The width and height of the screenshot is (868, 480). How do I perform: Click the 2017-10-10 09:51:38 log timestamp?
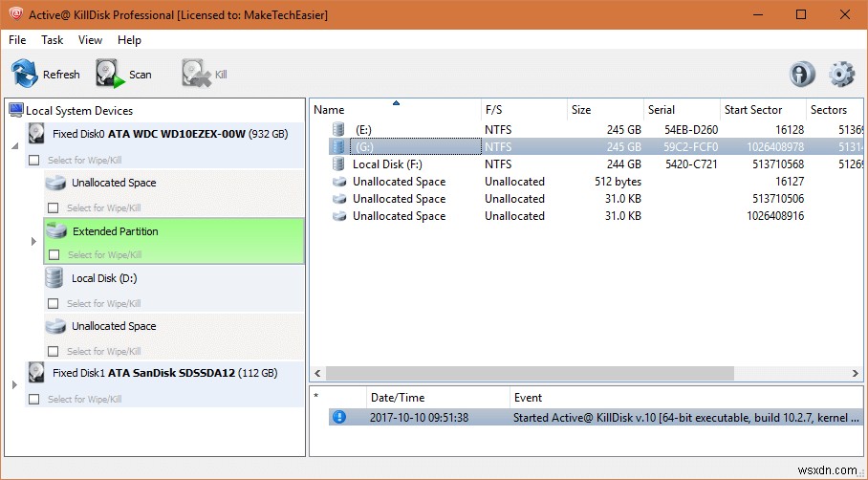pyautogui.click(x=419, y=418)
